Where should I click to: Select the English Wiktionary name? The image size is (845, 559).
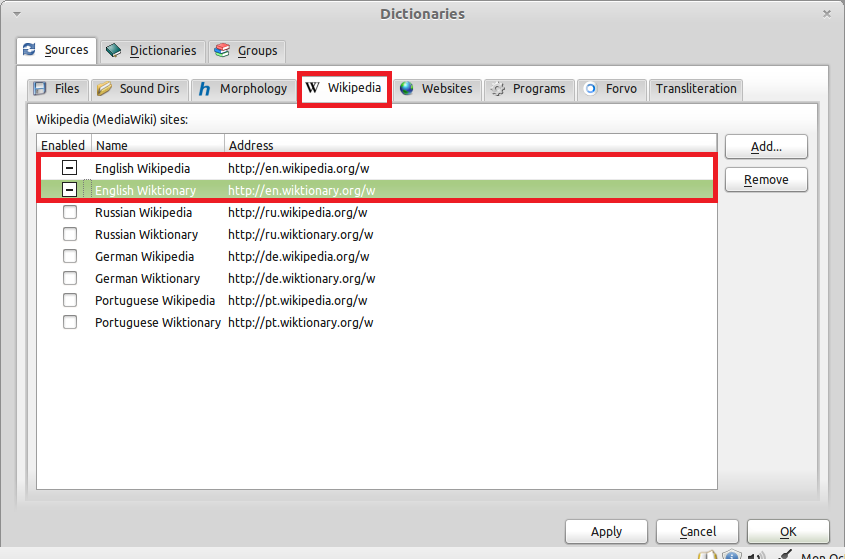(146, 190)
